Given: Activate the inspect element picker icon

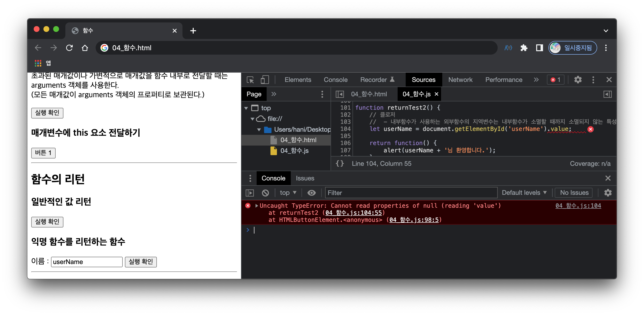Looking at the screenshot, I should pos(250,80).
